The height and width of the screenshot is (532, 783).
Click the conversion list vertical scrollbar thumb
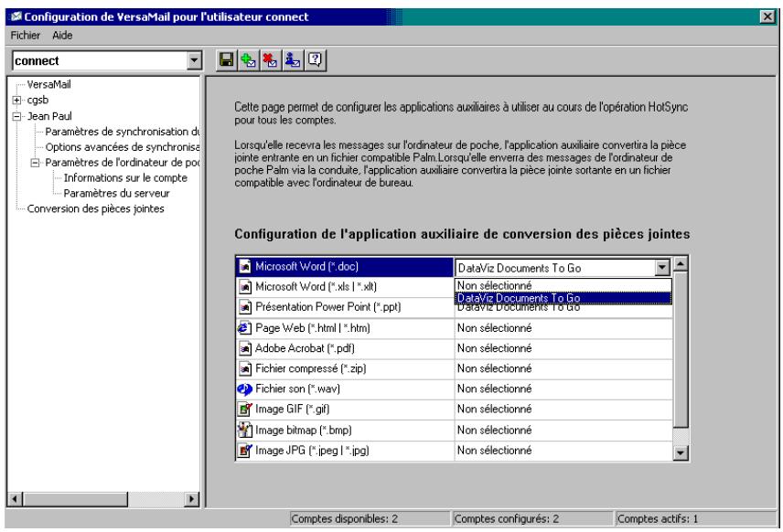681,349
